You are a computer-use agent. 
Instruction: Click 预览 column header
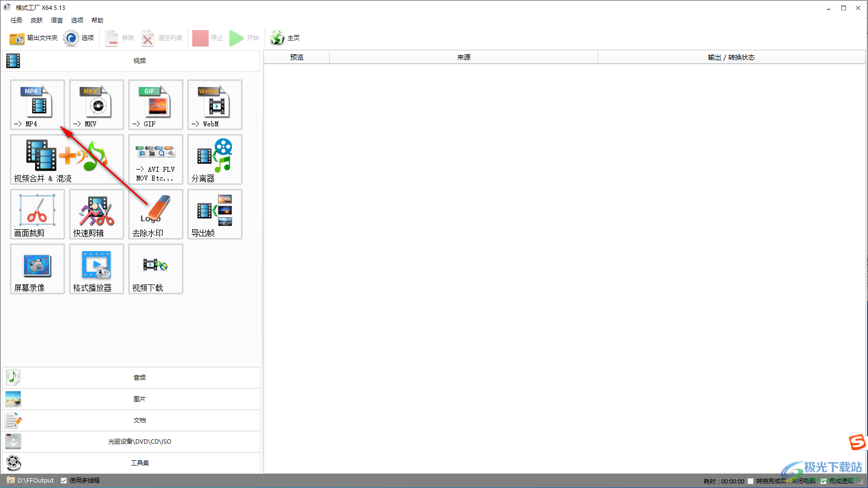pyautogui.click(x=297, y=57)
